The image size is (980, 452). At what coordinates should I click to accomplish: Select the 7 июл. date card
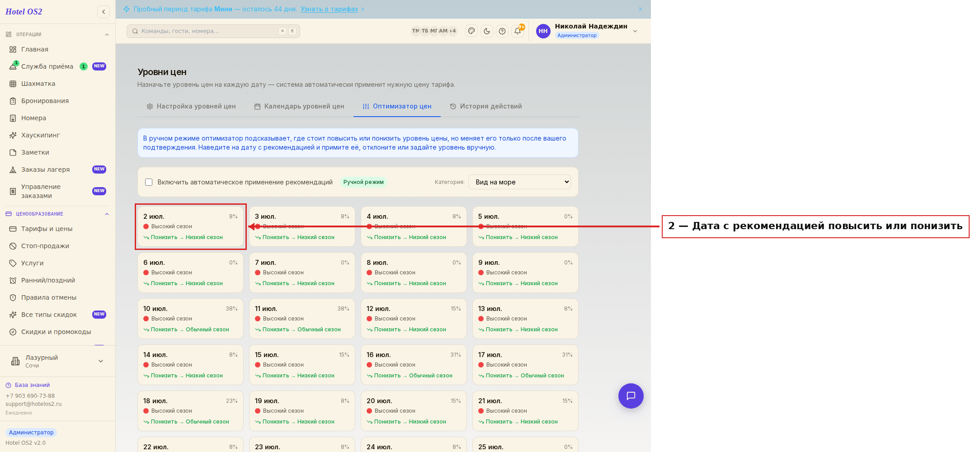(302, 273)
